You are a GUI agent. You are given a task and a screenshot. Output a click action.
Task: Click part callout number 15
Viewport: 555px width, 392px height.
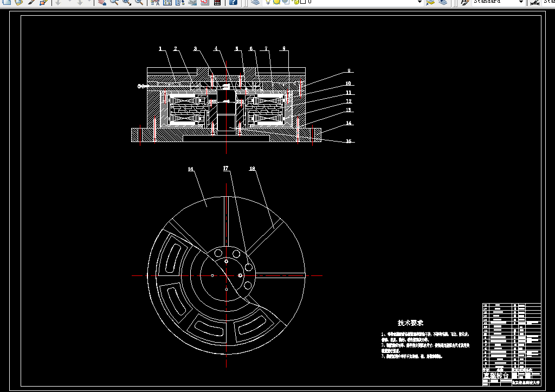point(349,142)
